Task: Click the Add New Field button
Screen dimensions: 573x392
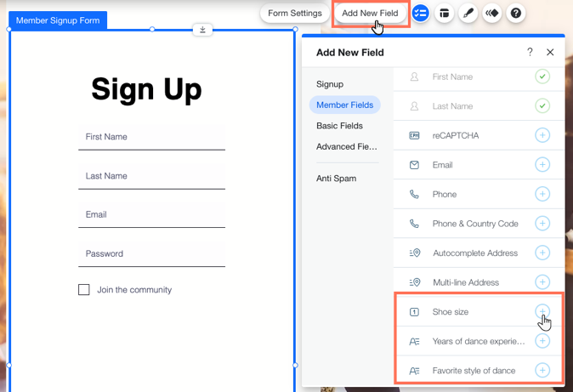Action: click(370, 13)
